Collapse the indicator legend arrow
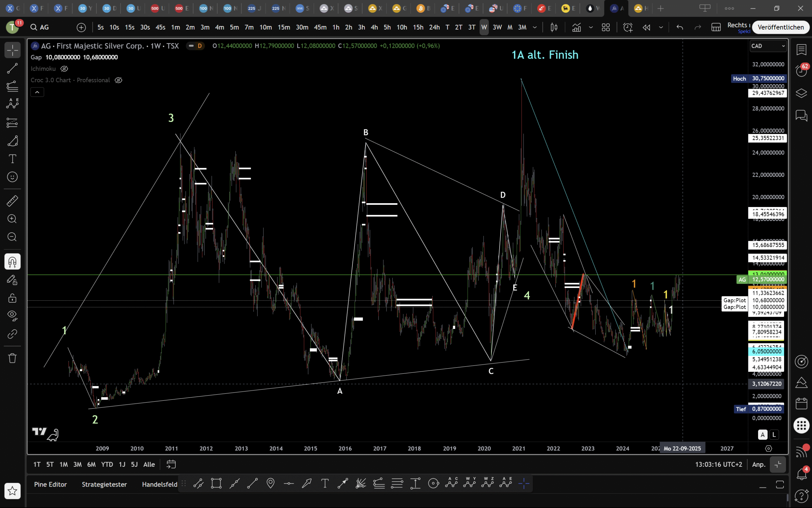Screen dimensions: 812x508 coord(37,92)
